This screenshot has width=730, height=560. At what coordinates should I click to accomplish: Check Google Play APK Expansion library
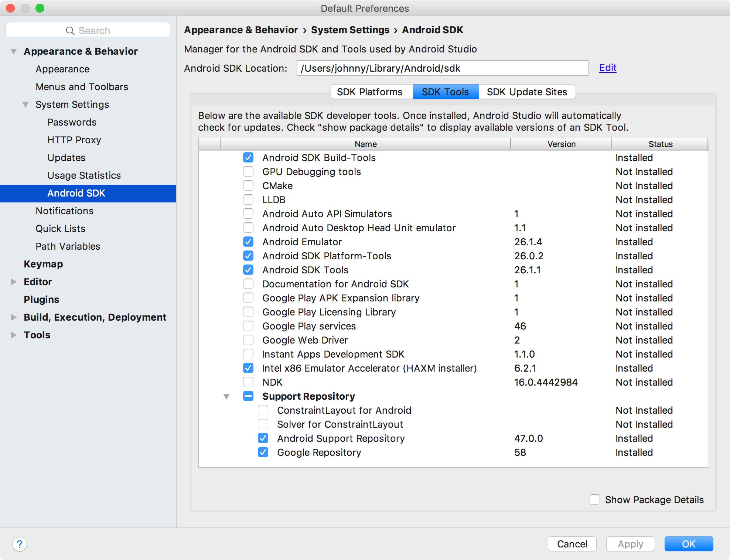pyautogui.click(x=248, y=298)
